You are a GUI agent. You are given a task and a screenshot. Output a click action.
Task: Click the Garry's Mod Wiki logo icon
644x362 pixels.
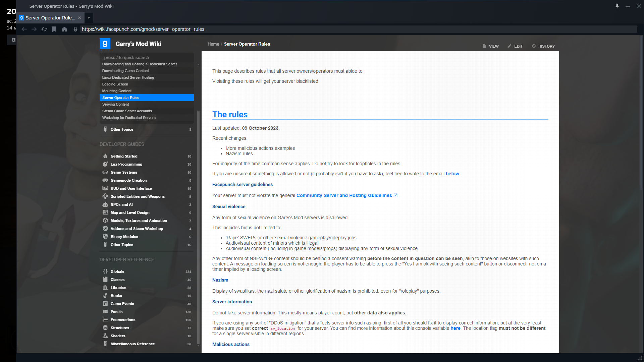pos(105,44)
